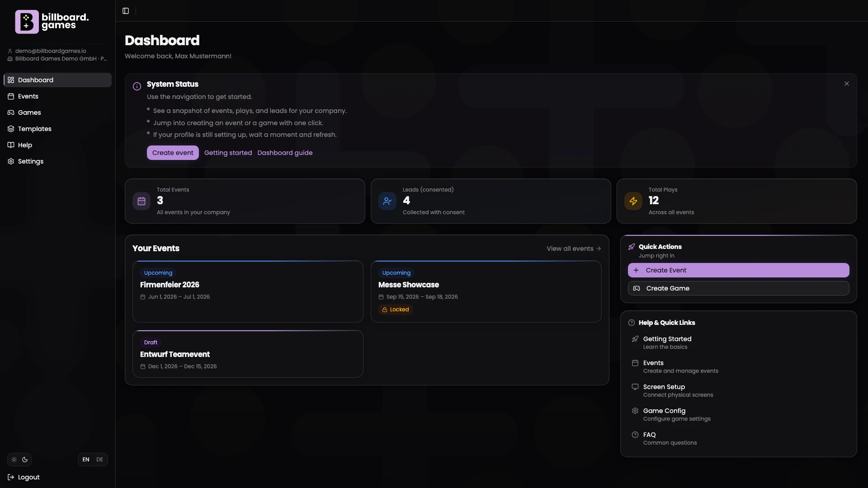
Task: Open the Dashboard guide link
Action: 285,153
